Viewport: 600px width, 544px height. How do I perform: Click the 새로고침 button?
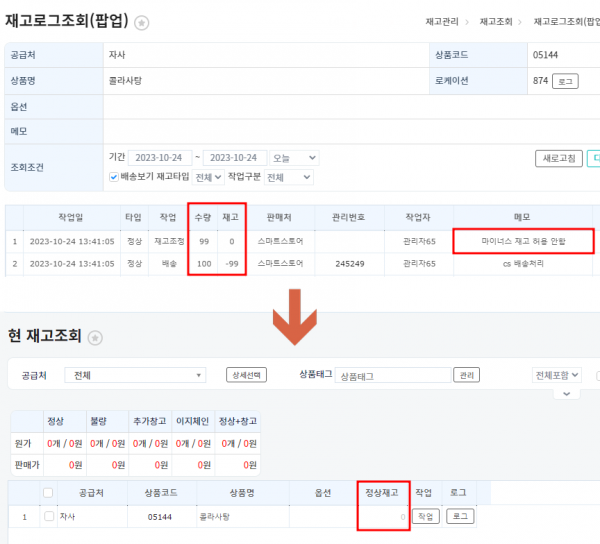pyautogui.click(x=558, y=158)
